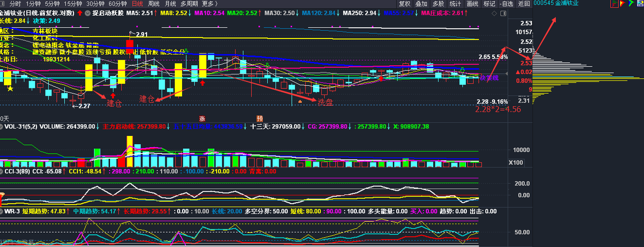Image resolution: width=644 pixels, height=247 pixels.
Task: Click the MA250: 2.94 value
Action: click(x=360, y=13)
